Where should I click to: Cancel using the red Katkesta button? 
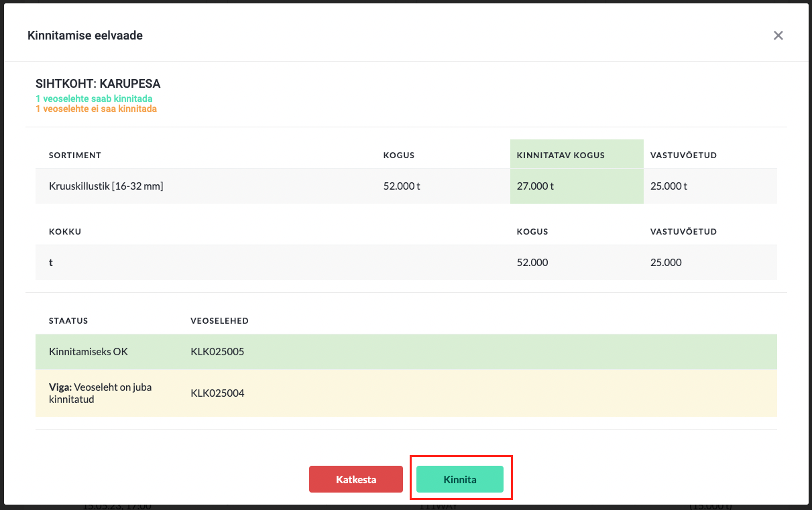(x=356, y=479)
